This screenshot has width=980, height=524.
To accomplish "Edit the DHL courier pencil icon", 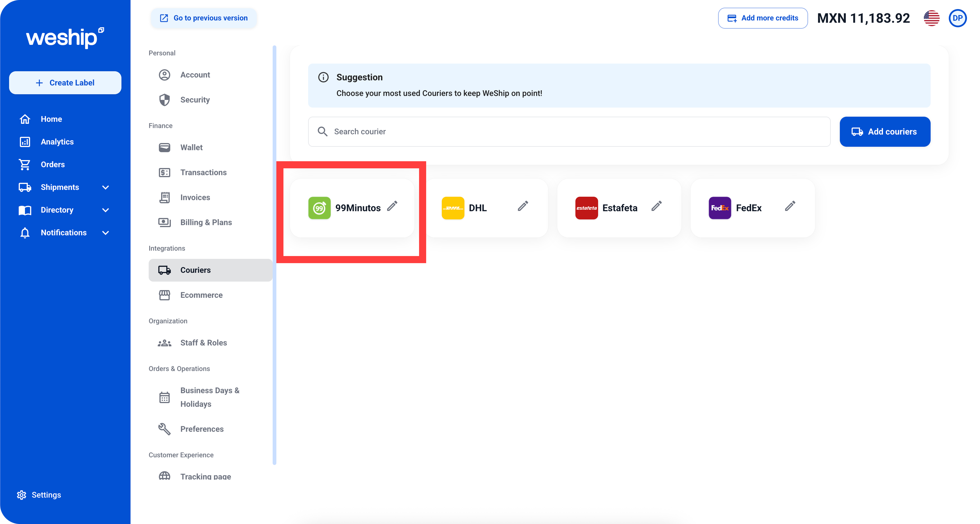I will tap(523, 206).
